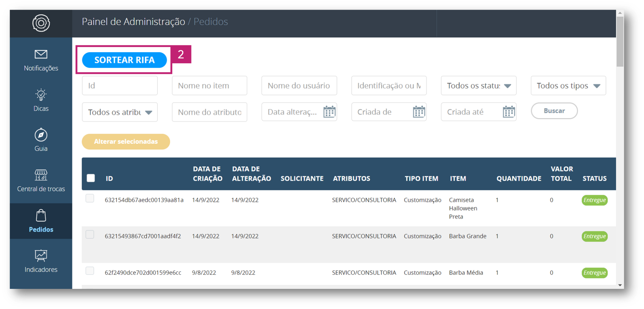The width and height of the screenshot is (644, 309).
Task: Click DATA DE CRIAÇÃO column header
Action: click(x=208, y=174)
